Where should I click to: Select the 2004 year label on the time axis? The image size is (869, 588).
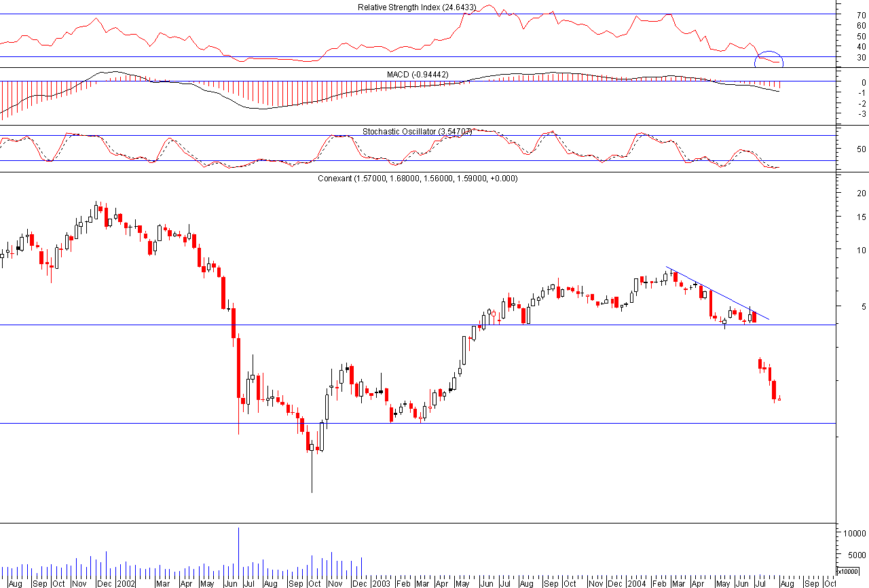[637, 583]
